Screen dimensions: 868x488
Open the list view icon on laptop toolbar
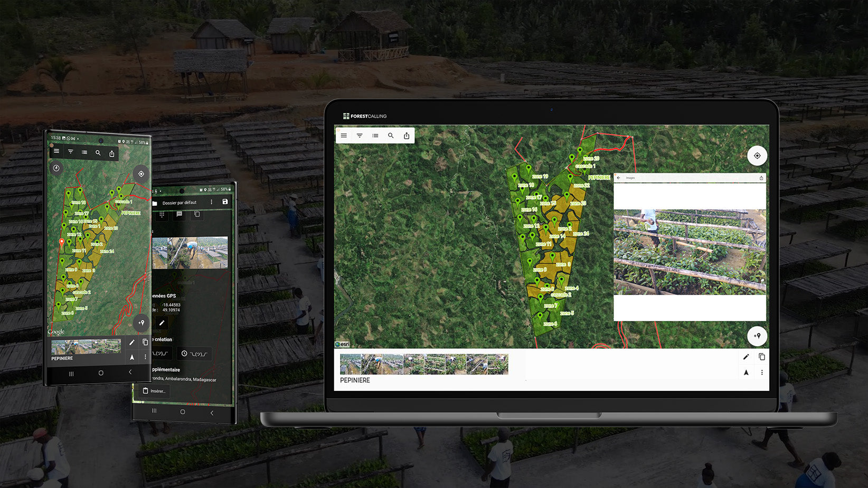coord(375,136)
